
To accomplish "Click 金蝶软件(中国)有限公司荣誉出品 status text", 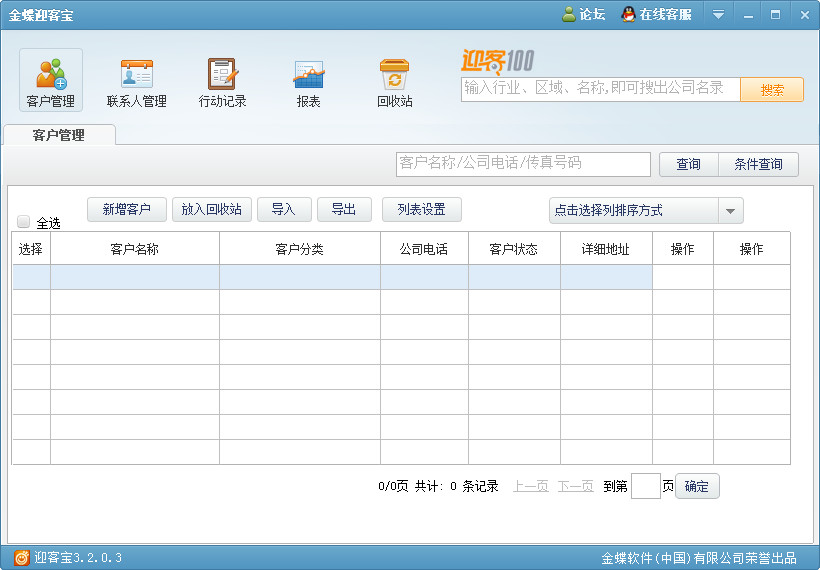I will (699, 558).
